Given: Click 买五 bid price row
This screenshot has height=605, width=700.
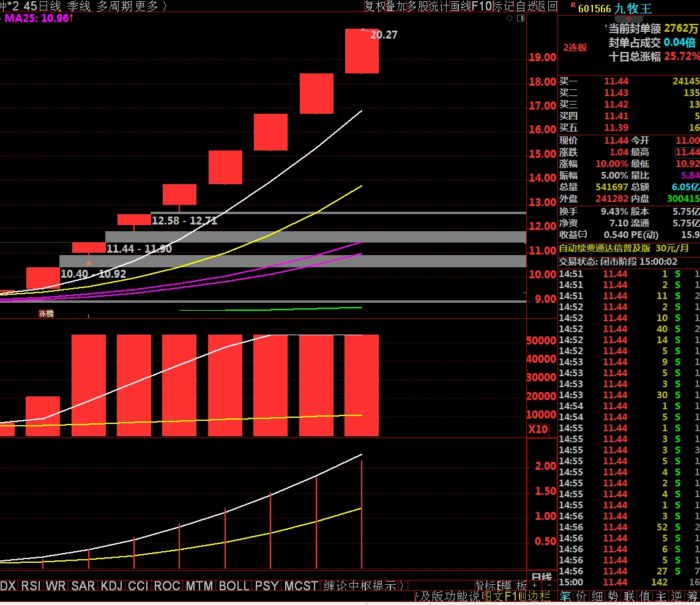Looking at the screenshot, I should pyautogui.click(x=629, y=128).
